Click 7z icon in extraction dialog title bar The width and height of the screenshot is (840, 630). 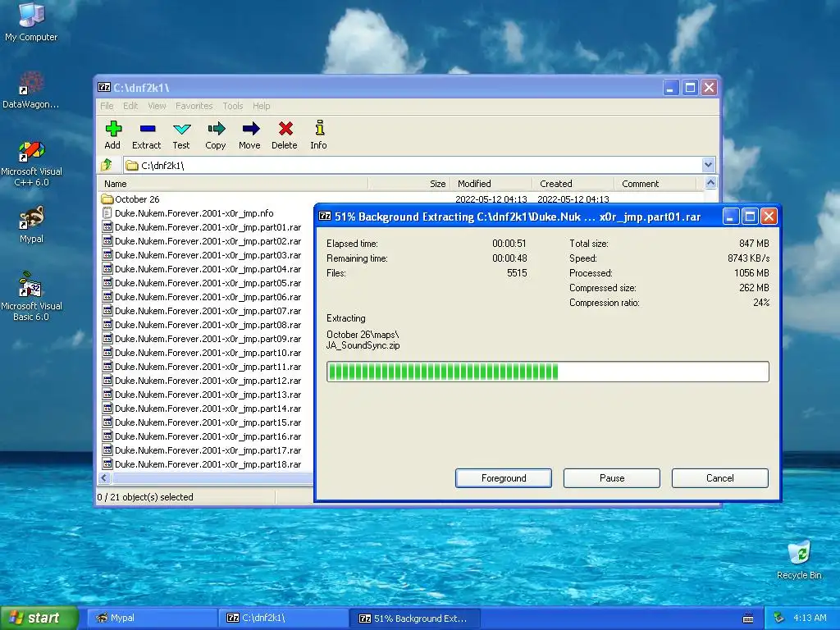(325, 217)
